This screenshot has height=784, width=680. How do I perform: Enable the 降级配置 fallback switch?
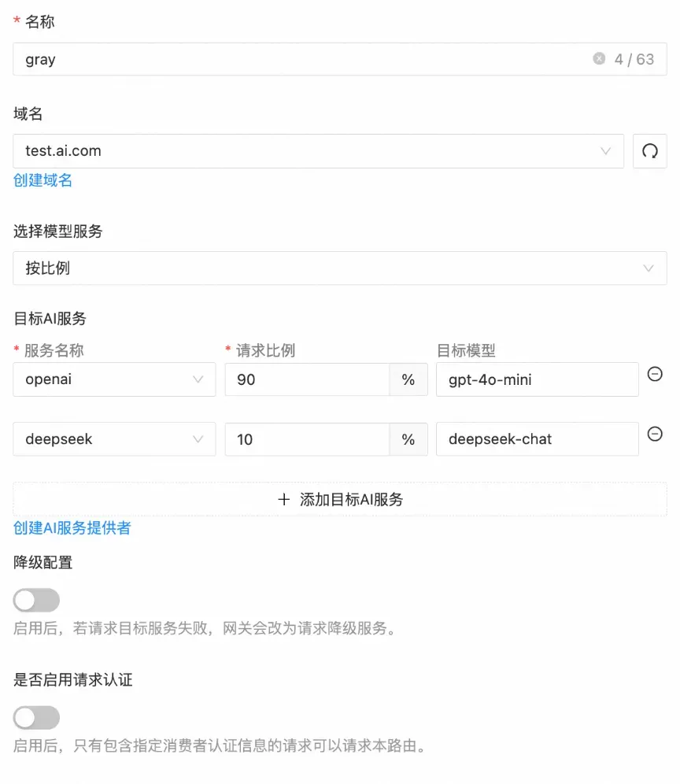(x=36, y=600)
